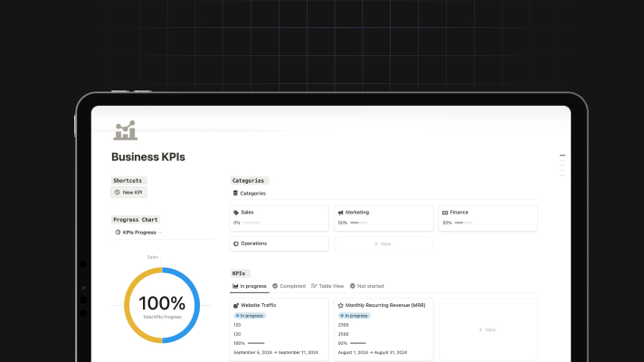Add a new category with + New
644x362 pixels.
[x=384, y=243]
